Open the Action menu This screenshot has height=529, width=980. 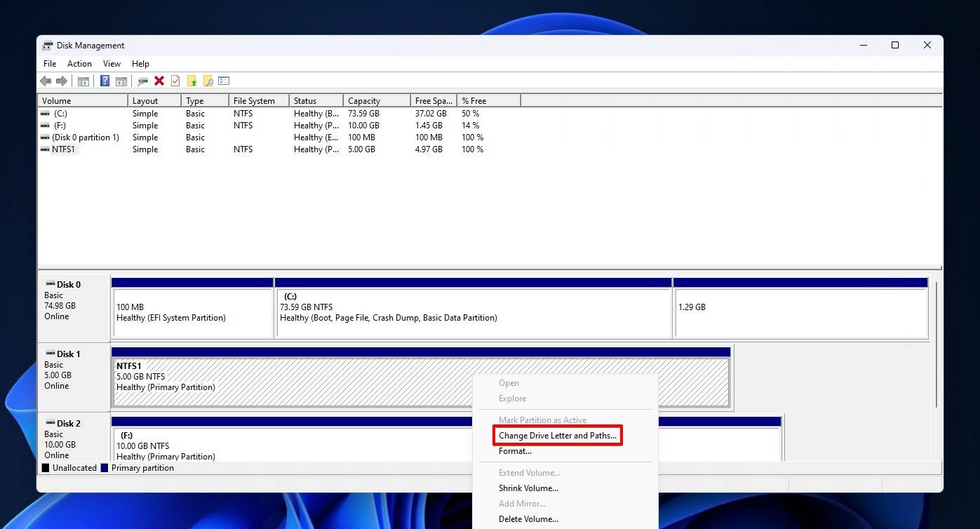79,64
